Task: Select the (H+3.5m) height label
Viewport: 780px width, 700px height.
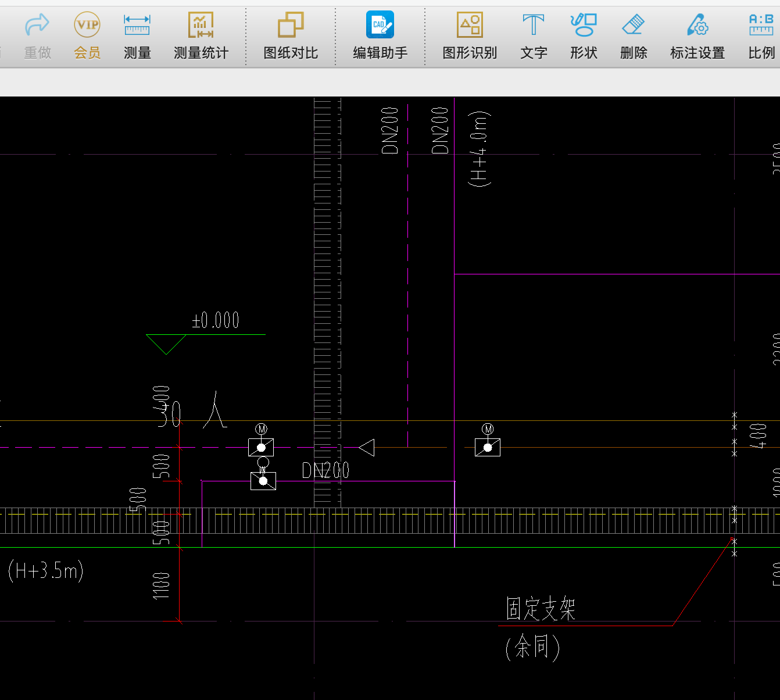Action: tap(46, 571)
